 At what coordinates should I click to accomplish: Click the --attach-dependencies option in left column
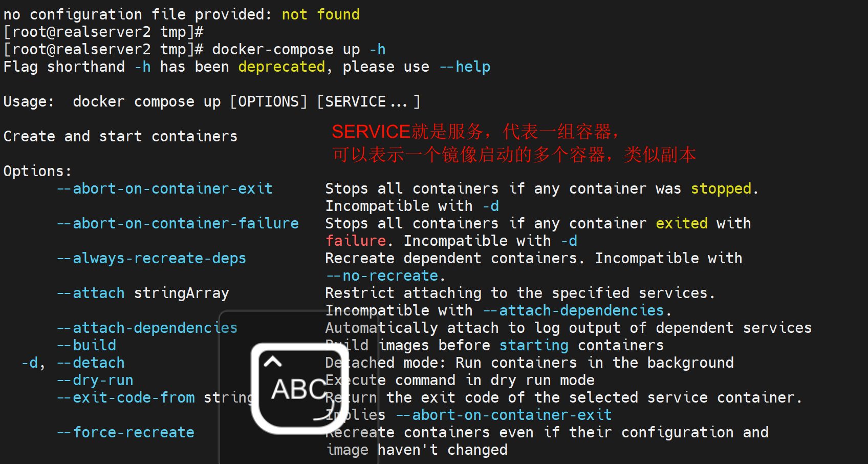[x=147, y=328]
